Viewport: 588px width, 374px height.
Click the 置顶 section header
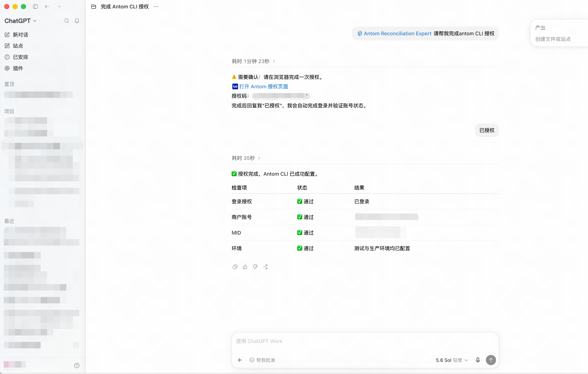(x=9, y=84)
